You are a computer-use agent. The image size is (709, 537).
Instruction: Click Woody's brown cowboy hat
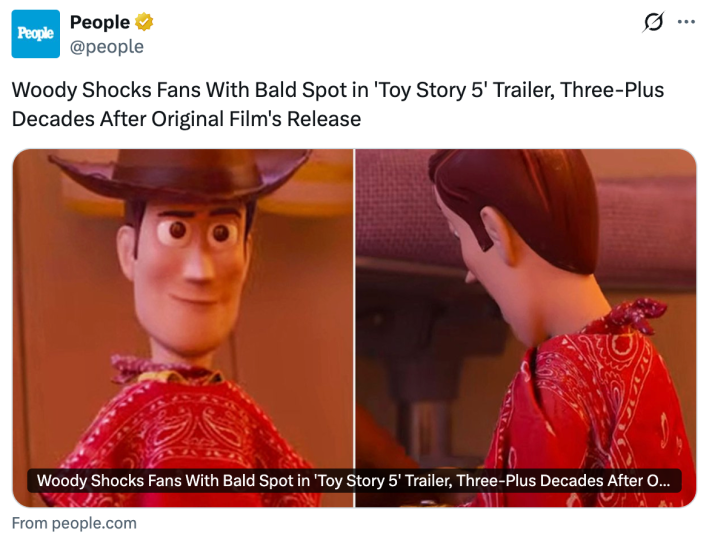[179, 174]
